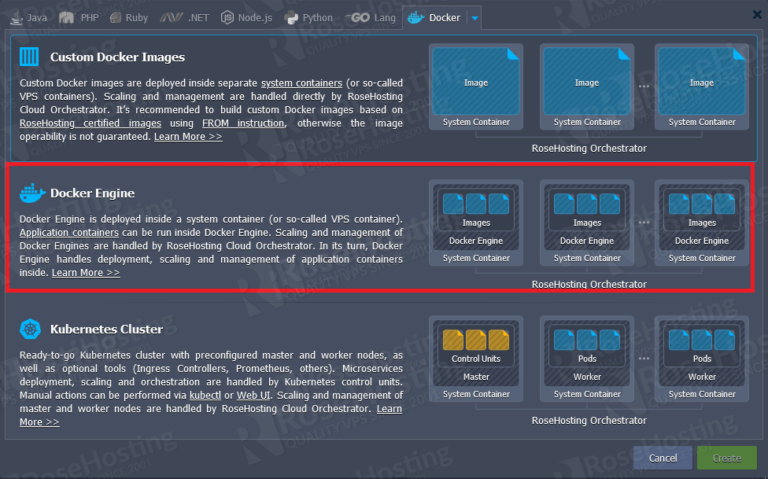Expand the Docker tab dropdown arrow
Viewport: 768px width, 479px height.
point(475,18)
